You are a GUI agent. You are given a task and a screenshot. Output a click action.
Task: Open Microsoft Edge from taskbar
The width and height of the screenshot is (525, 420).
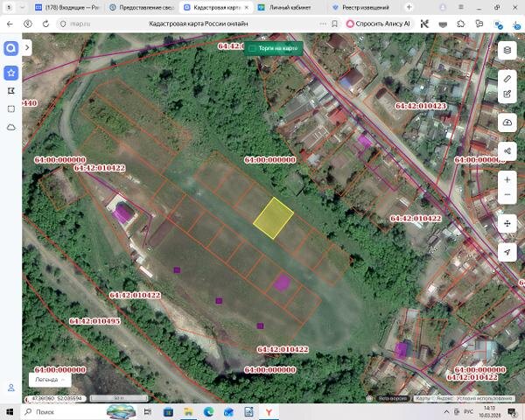[208, 411]
